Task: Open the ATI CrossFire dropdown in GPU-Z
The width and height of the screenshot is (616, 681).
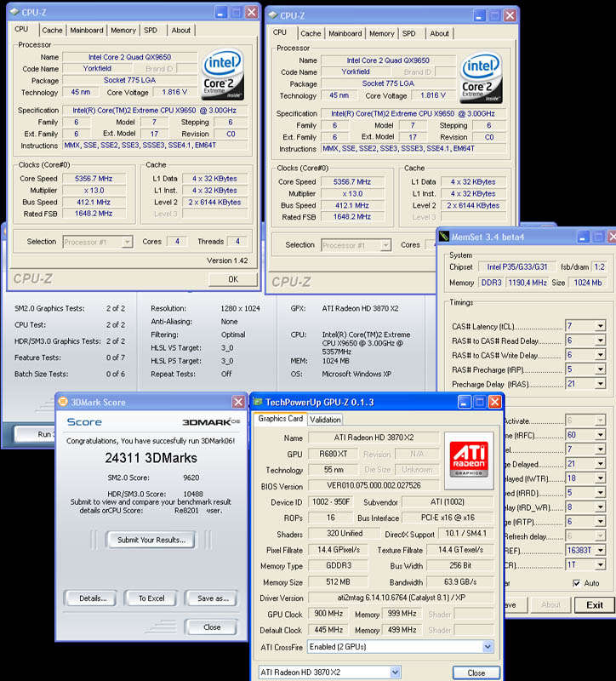Action: (488, 647)
